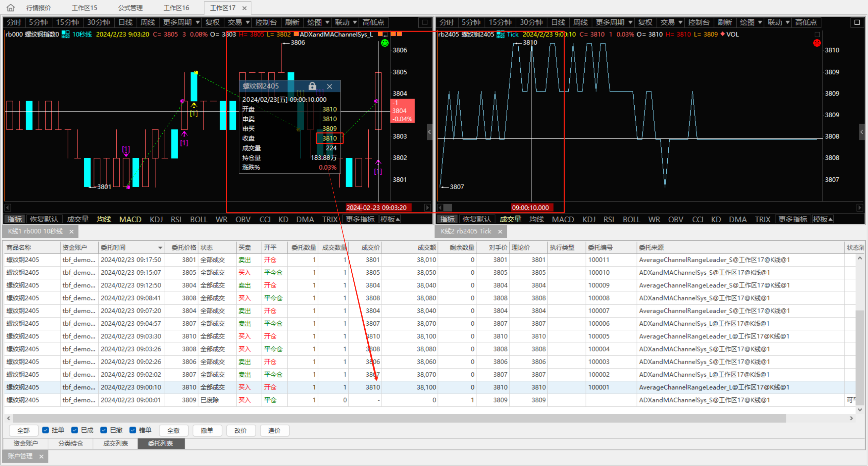Click the red sad face indicator
This screenshot has width=868, height=466.
pyautogui.click(x=817, y=43)
